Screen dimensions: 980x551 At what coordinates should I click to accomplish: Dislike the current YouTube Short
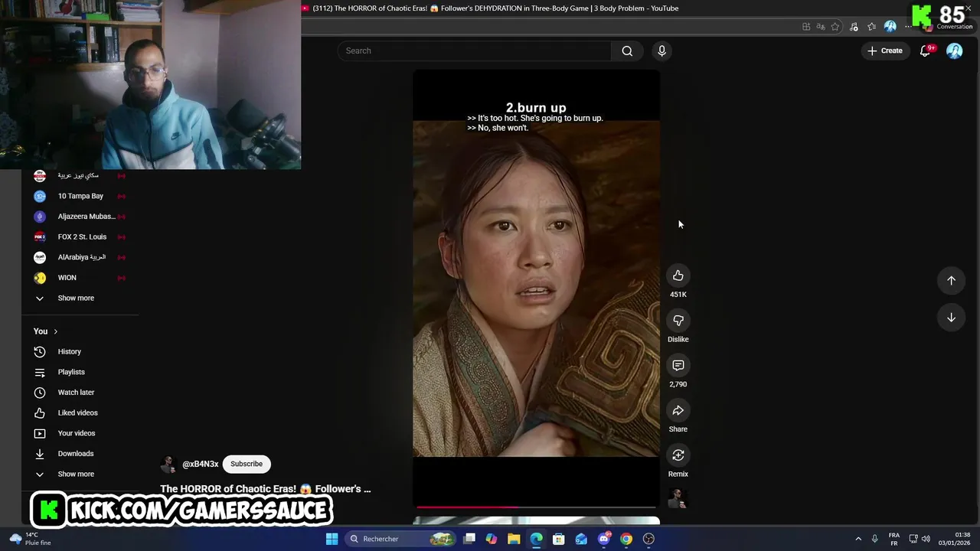678,321
